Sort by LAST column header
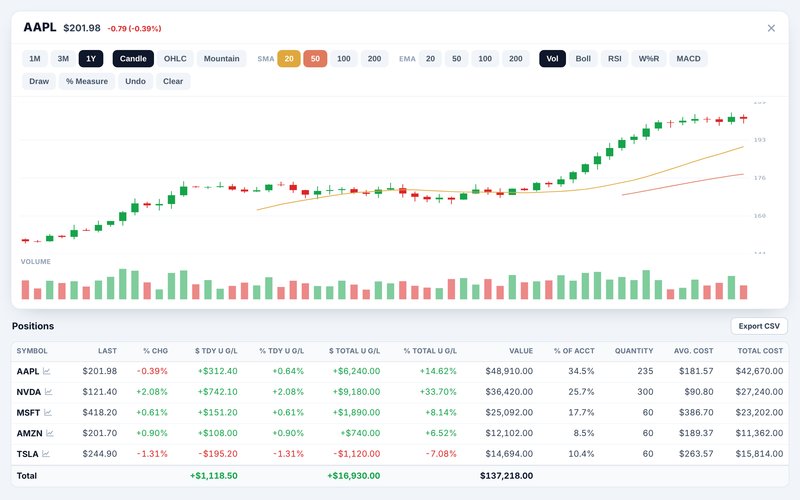The width and height of the screenshot is (800, 500). 107,351
